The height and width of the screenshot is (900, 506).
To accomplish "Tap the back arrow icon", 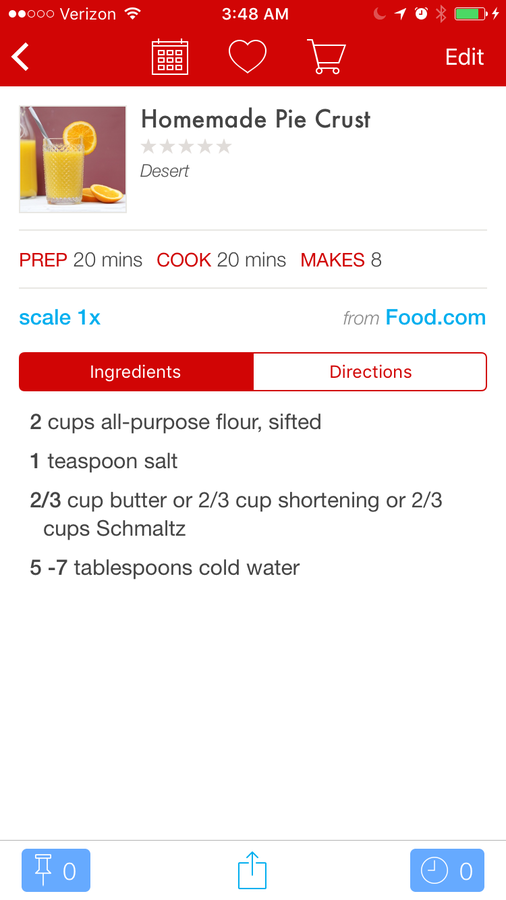I will (20, 57).
